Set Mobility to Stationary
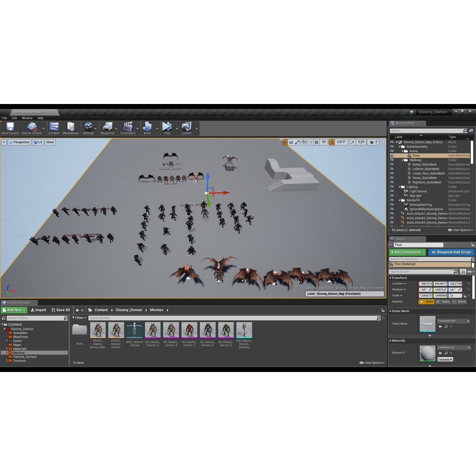 click(x=443, y=302)
